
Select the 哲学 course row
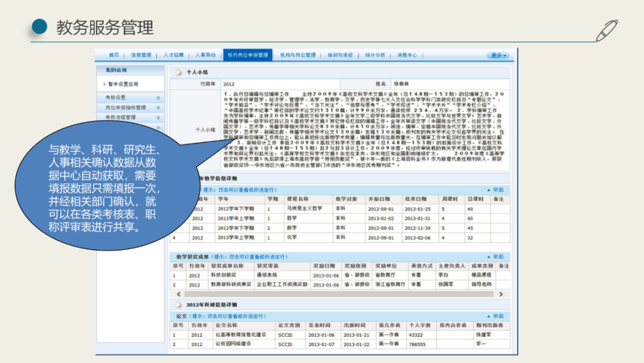pyautogui.click(x=340, y=219)
